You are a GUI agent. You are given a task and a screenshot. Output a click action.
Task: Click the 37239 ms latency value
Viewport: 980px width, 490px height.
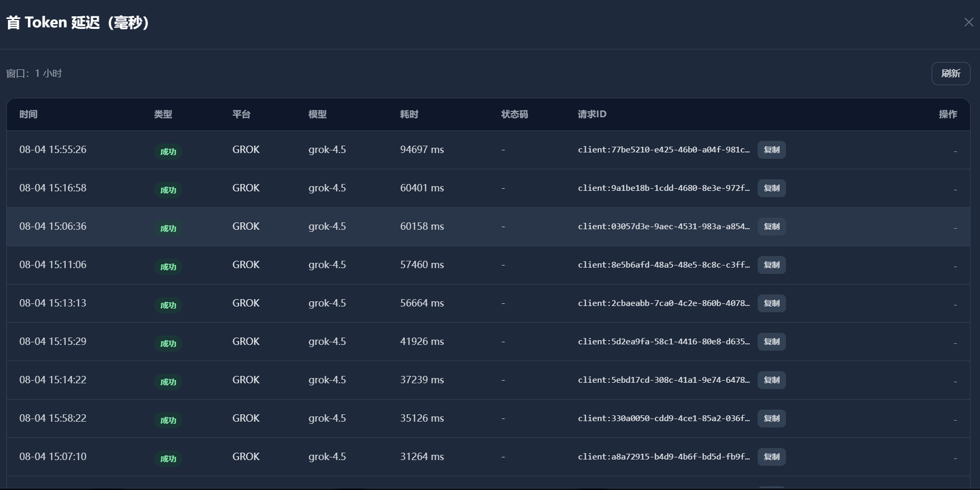[422, 380]
